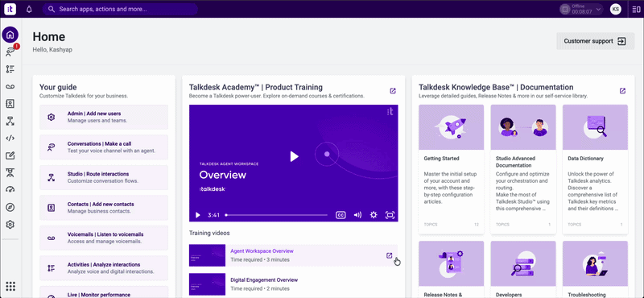
Task: Click the search apps and actions field
Action: pos(120,9)
